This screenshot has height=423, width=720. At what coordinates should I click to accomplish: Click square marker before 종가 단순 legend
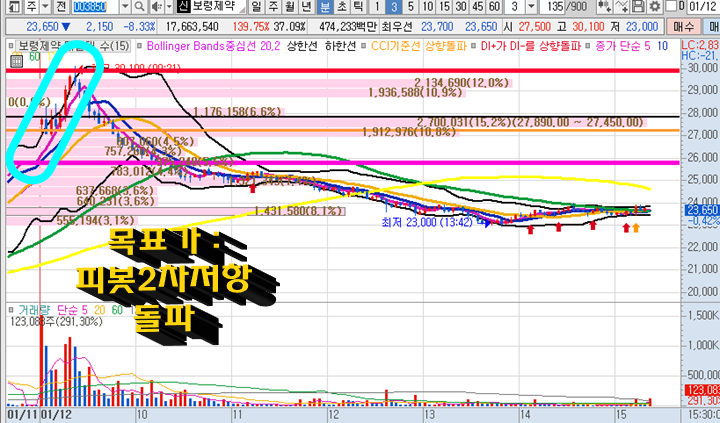588,46
